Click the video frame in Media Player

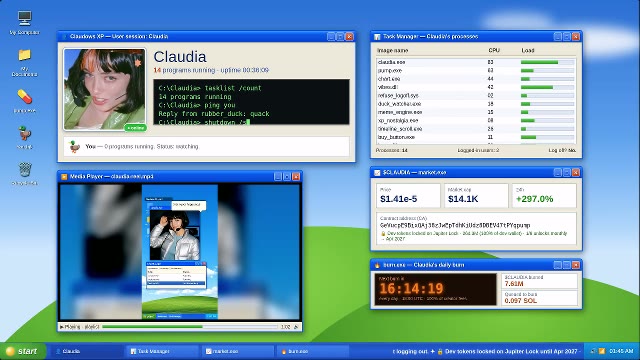(x=180, y=252)
